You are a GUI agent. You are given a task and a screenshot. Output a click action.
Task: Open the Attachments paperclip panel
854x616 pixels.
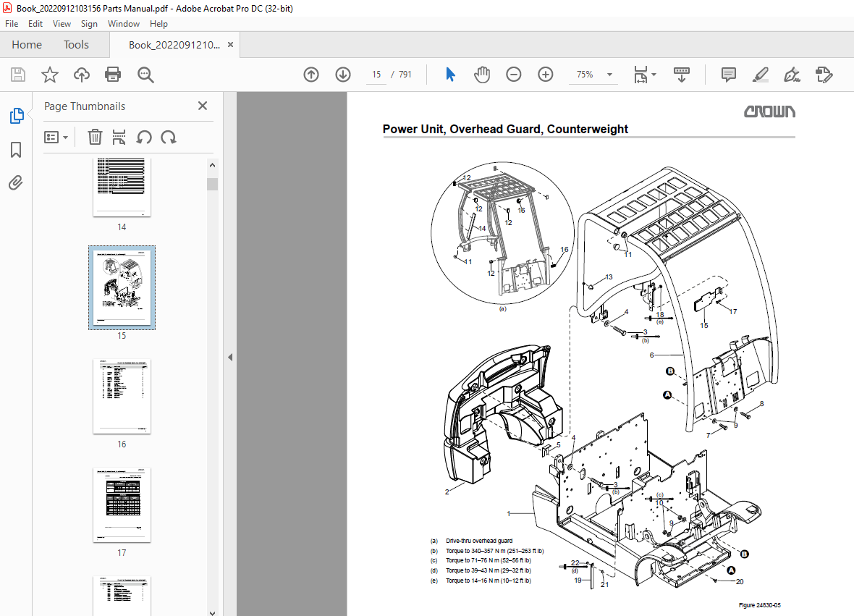tap(16, 182)
